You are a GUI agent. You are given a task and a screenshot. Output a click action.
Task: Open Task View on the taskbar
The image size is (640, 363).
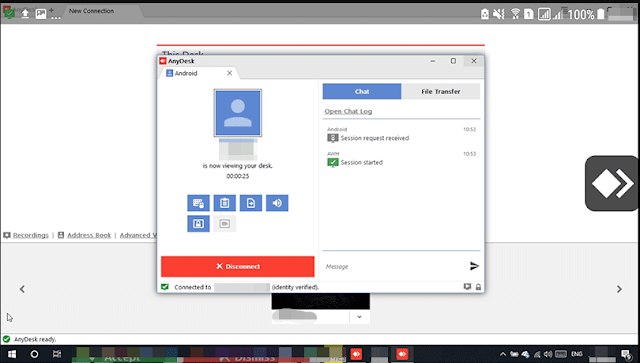tap(57, 354)
